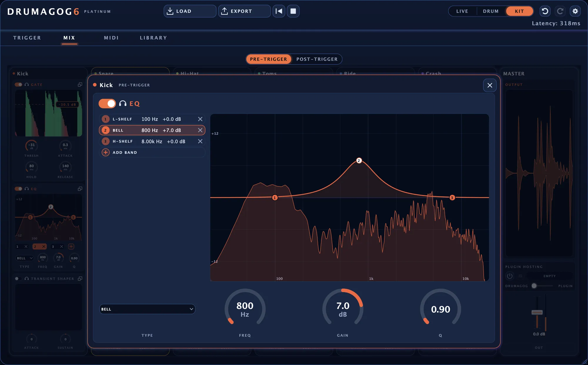Solo the TRANSIENT SHAPER headphone icon
This screenshot has width=588, height=365.
point(27,278)
